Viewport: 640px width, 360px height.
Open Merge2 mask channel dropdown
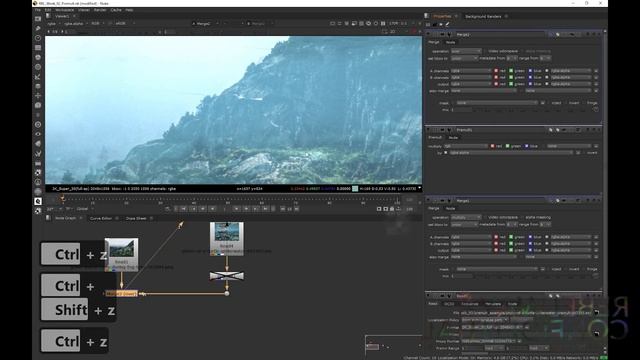pos(497,103)
